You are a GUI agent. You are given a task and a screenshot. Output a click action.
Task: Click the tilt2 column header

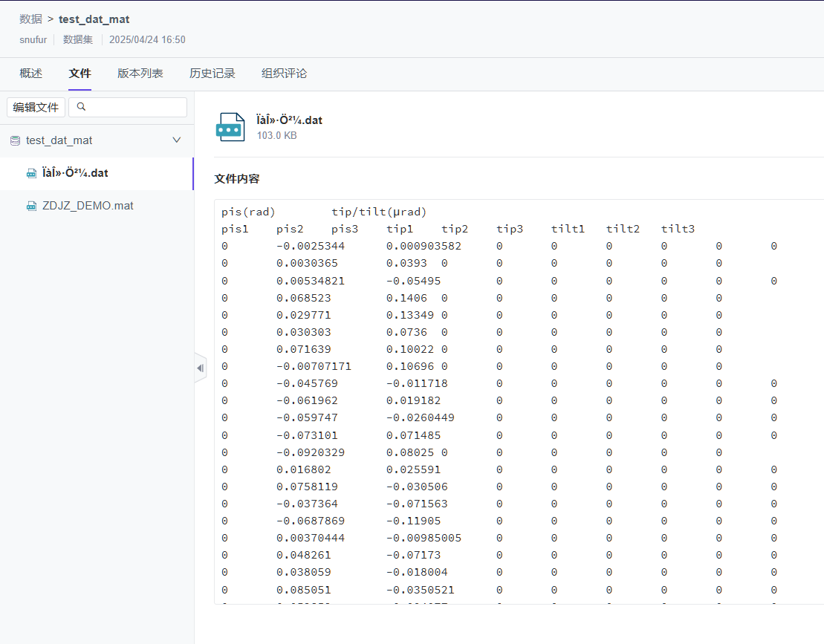tap(623, 229)
